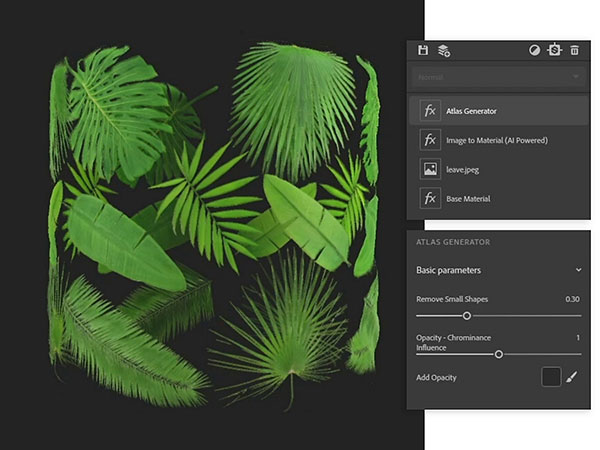Click the half-filled circle mask icon

(534, 50)
